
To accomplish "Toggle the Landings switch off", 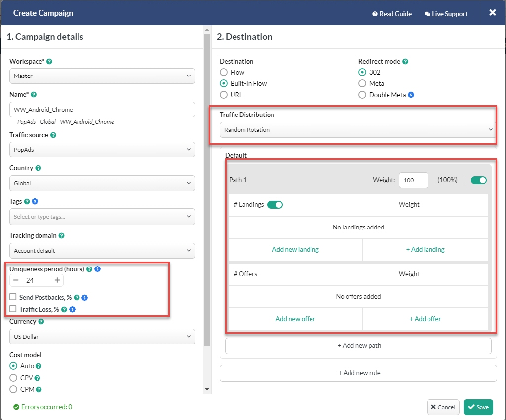I will 275,204.
